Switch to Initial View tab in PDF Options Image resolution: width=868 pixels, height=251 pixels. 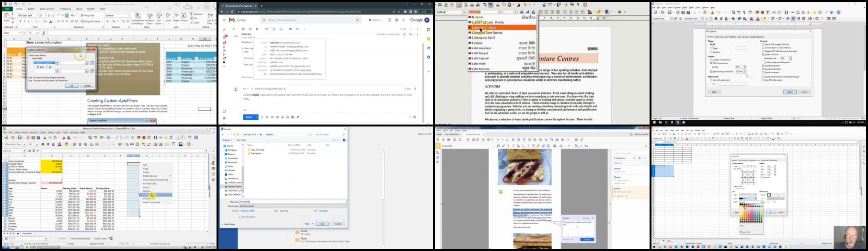719,37
